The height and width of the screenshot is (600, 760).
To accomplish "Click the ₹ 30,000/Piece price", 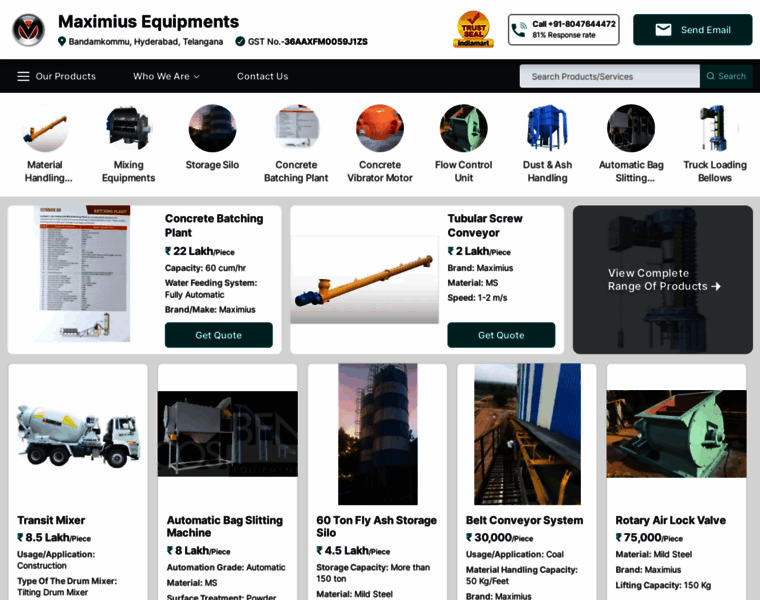I will point(499,537).
